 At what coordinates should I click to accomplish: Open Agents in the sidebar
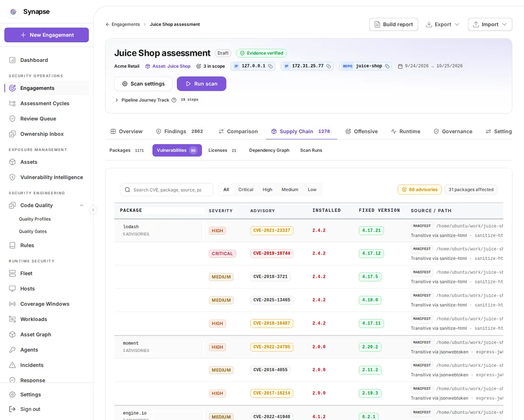click(x=46, y=349)
